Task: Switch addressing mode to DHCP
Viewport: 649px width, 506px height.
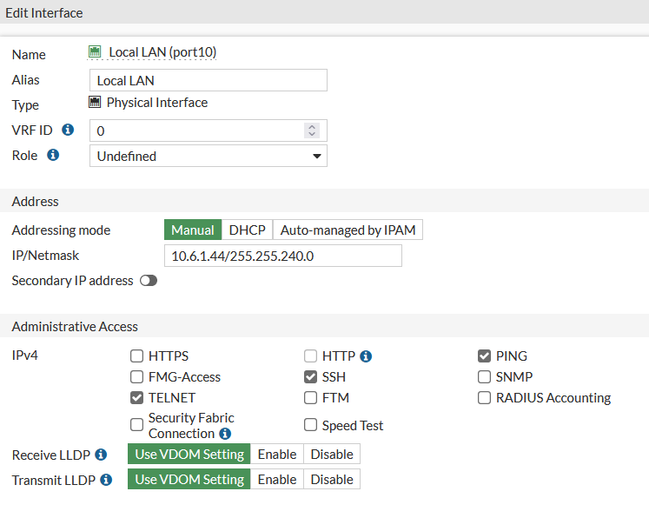Action: click(247, 230)
